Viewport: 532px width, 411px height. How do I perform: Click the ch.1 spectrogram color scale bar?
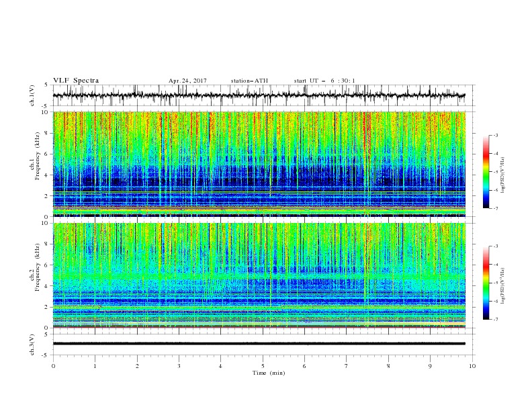[486, 172]
